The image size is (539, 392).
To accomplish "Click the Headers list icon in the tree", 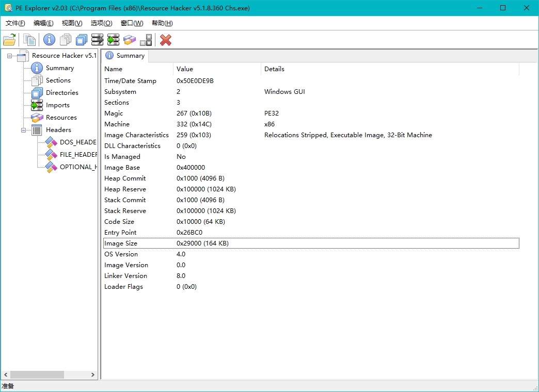I will pyautogui.click(x=37, y=130).
